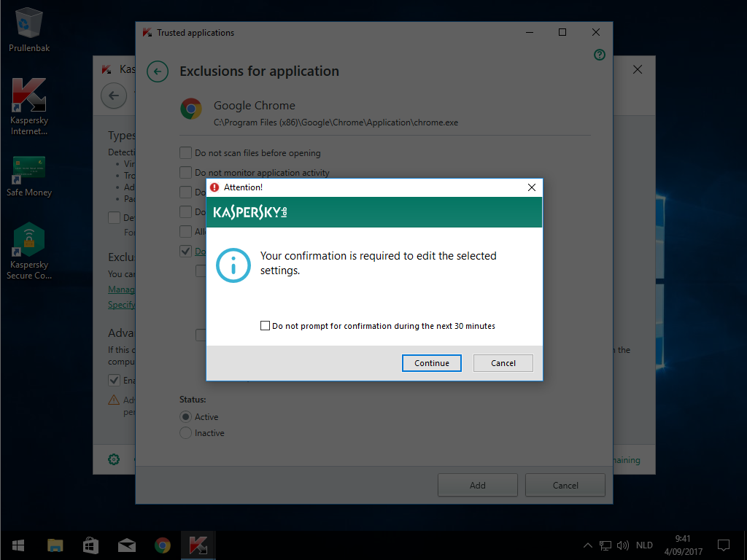
Task: Click the Kaspersky icon in Trusted applications title
Action: pos(147,32)
